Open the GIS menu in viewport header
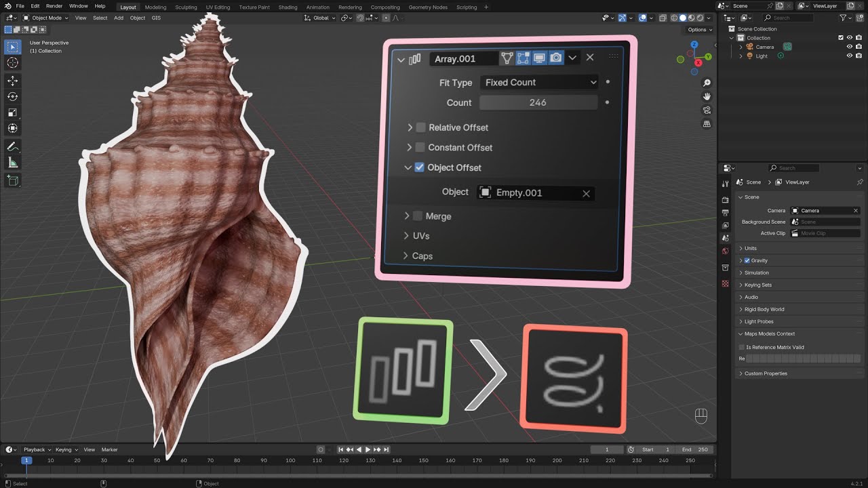 tap(156, 18)
